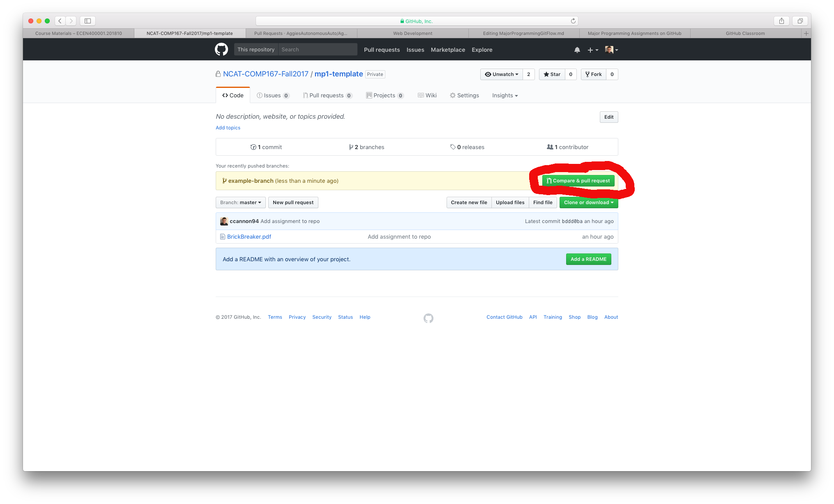Click the Add topics link

[x=228, y=127]
